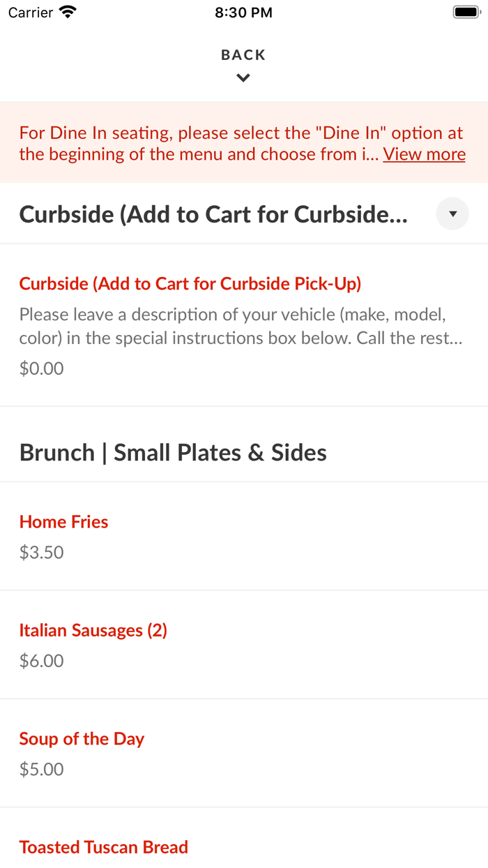488x868 pixels.
Task: Tap the down chevron below BACK
Action: tap(243, 78)
